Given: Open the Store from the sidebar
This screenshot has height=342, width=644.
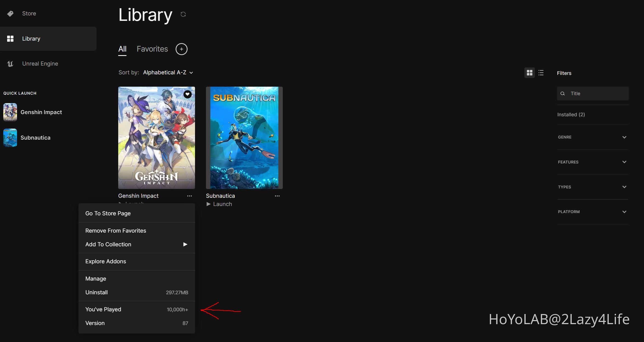Looking at the screenshot, I should (29, 13).
